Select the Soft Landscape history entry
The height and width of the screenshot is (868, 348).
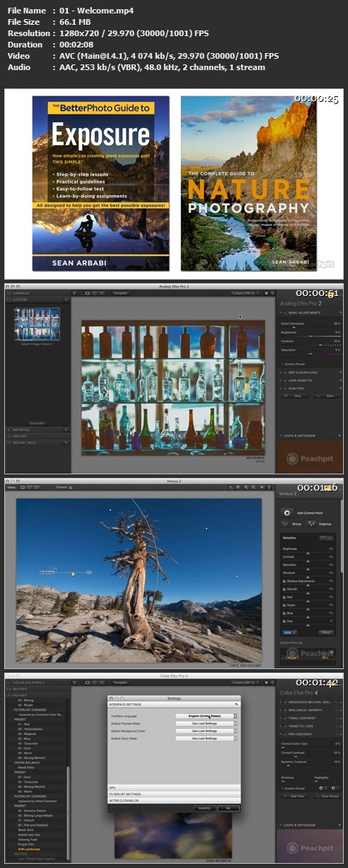click(30, 849)
